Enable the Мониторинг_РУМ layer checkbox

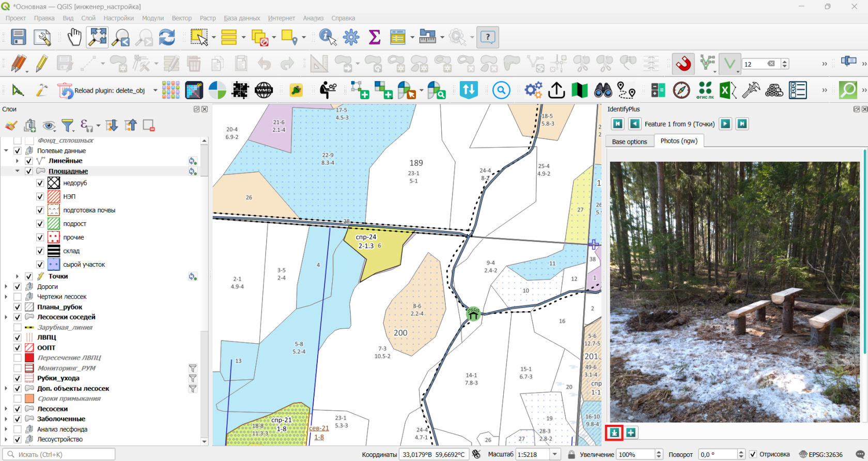(18, 368)
